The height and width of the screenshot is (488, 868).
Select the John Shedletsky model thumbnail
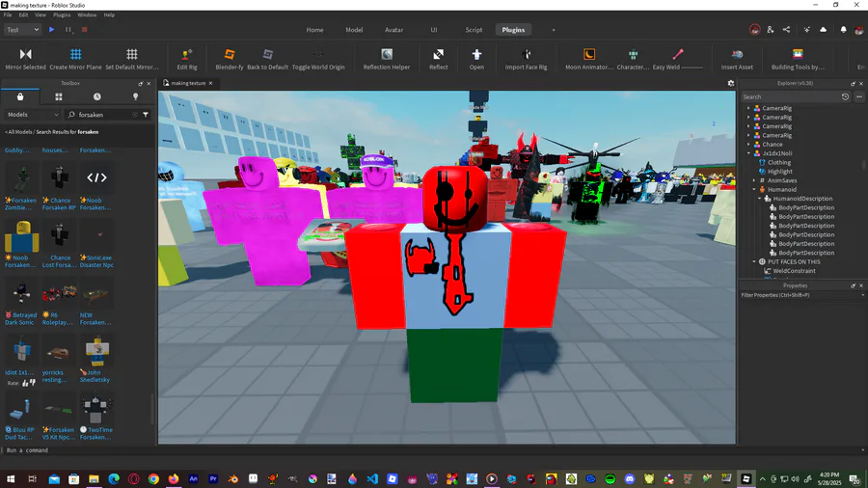[x=96, y=350]
